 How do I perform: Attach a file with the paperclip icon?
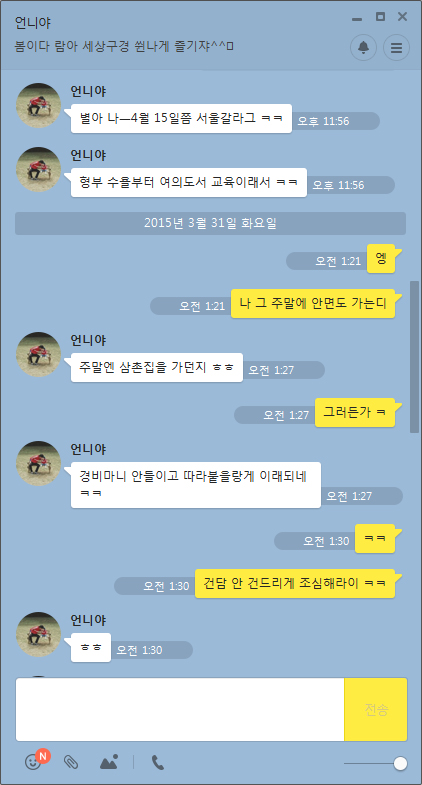[71, 762]
